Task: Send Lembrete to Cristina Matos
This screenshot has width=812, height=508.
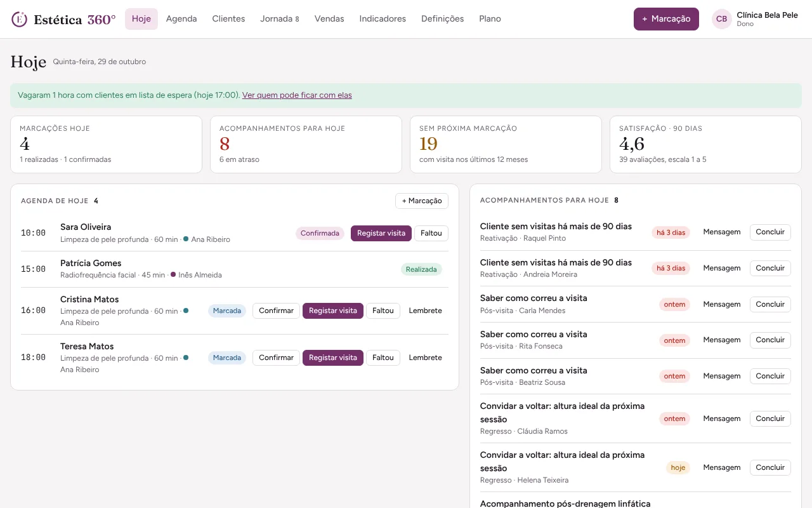Action: [x=426, y=311]
